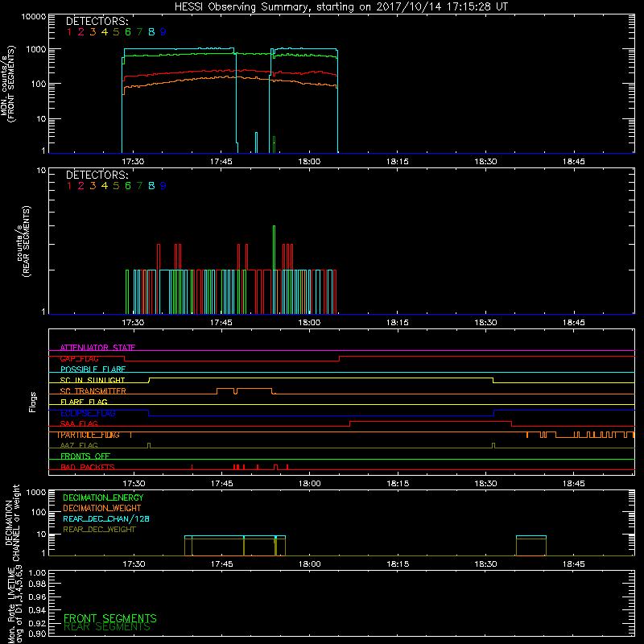Click detector number 9 in the rear segments legend
Image resolution: width=644 pixels, height=644 pixels.
coord(163,186)
